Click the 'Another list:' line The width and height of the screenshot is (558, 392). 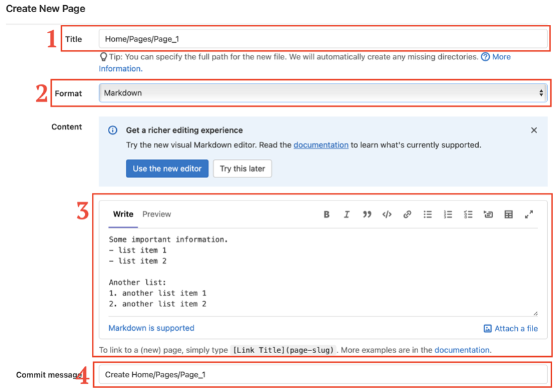137,282
